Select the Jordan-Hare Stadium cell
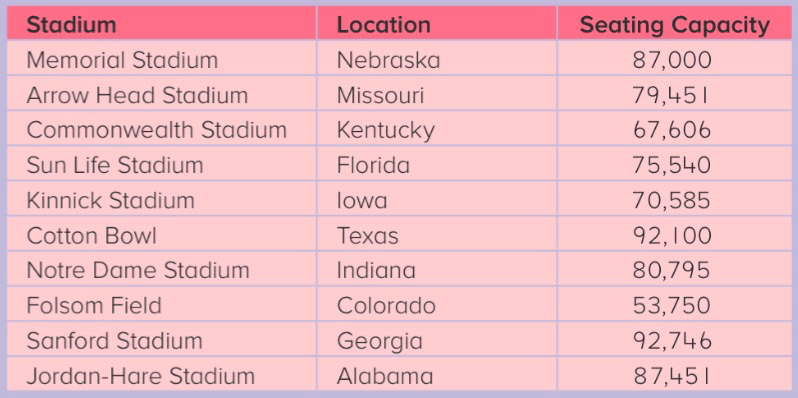The height and width of the screenshot is (398, 798). [x=162, y=376]
